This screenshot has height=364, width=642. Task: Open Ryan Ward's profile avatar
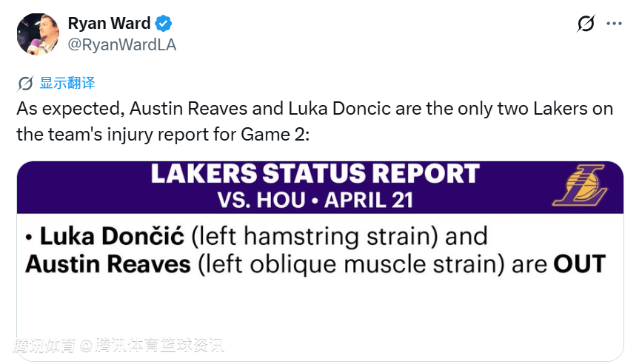(x=38, y=33)
